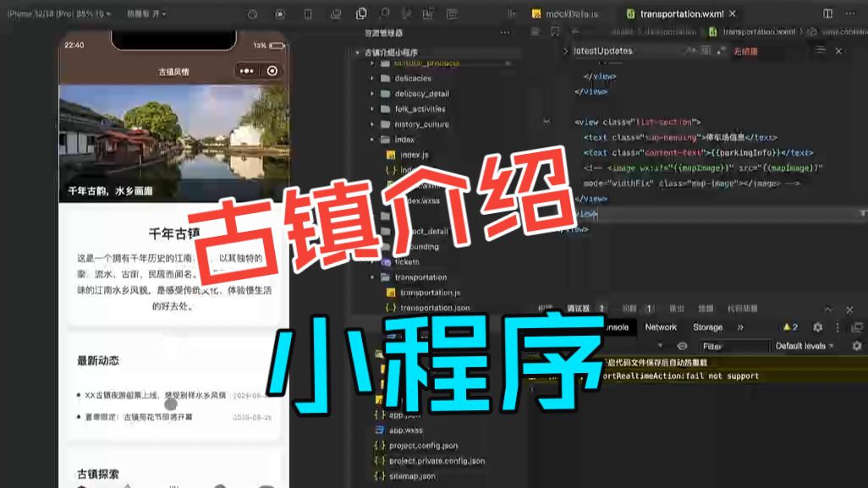Open the search icon in top toolbar
Screen dimensions: 868x488
(x=383, y=14)
